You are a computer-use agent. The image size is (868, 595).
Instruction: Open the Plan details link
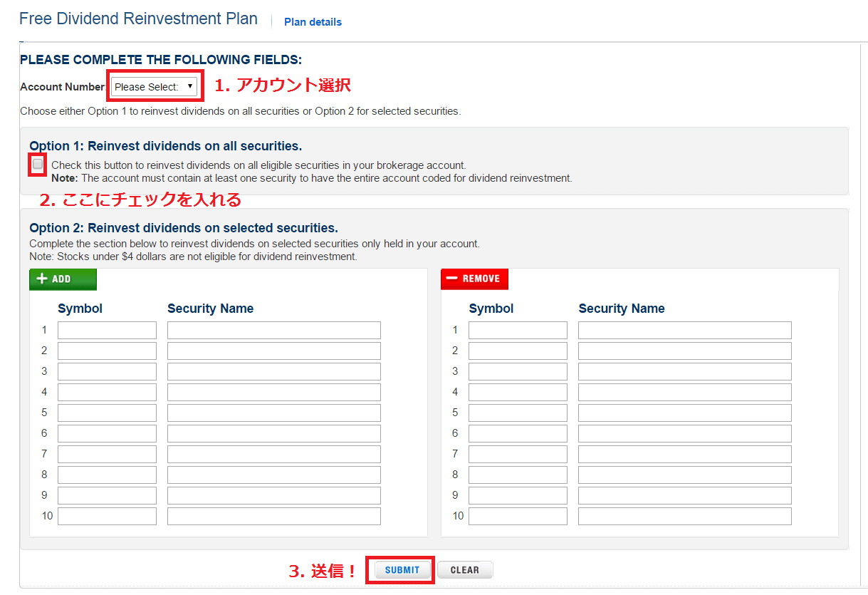313,22
